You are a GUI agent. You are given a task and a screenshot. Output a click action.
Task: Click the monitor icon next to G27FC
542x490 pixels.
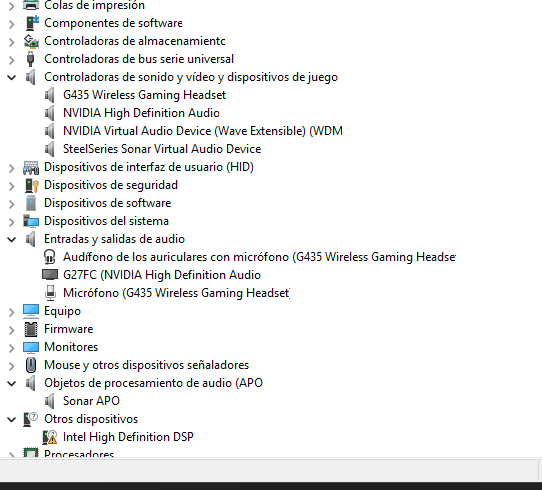(50, 275)
